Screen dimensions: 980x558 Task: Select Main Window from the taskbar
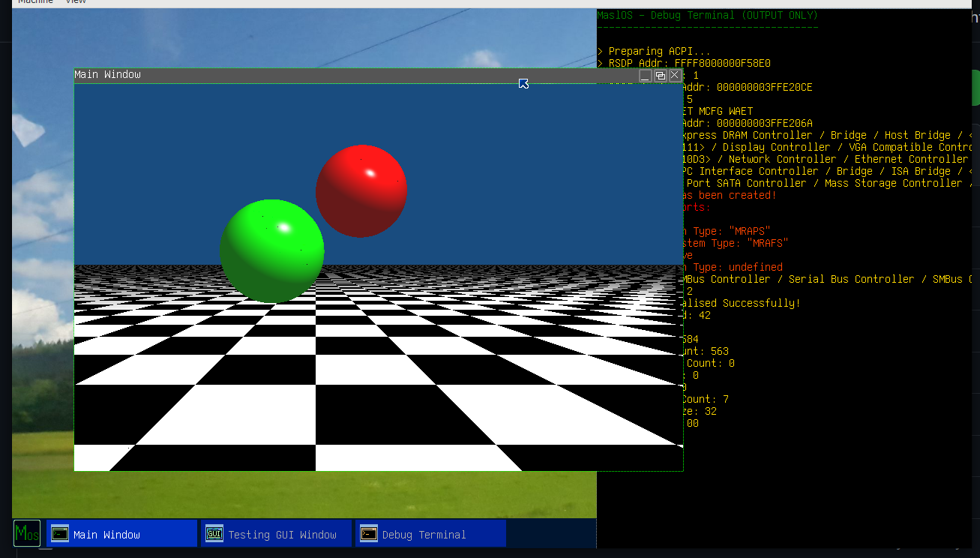click(120, 534)
